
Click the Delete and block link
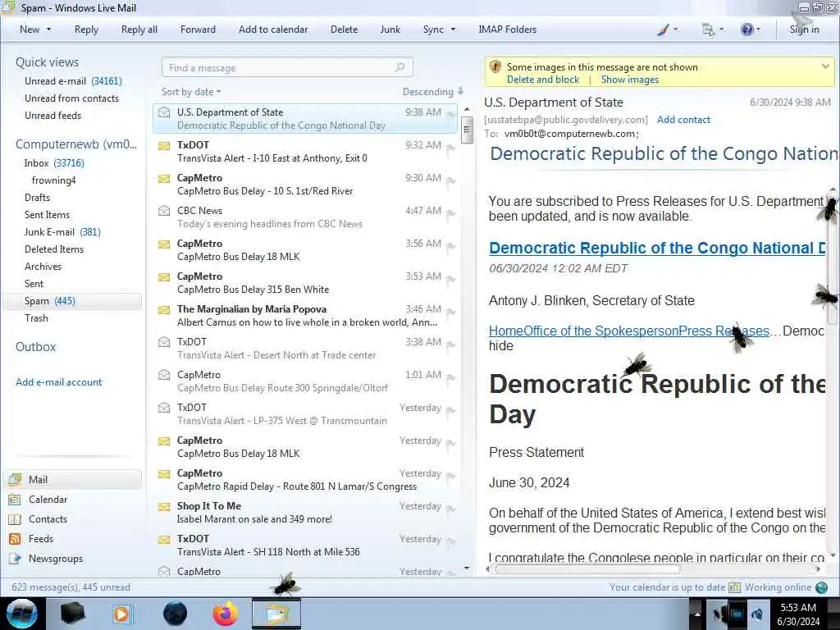(x=543, y=80)
